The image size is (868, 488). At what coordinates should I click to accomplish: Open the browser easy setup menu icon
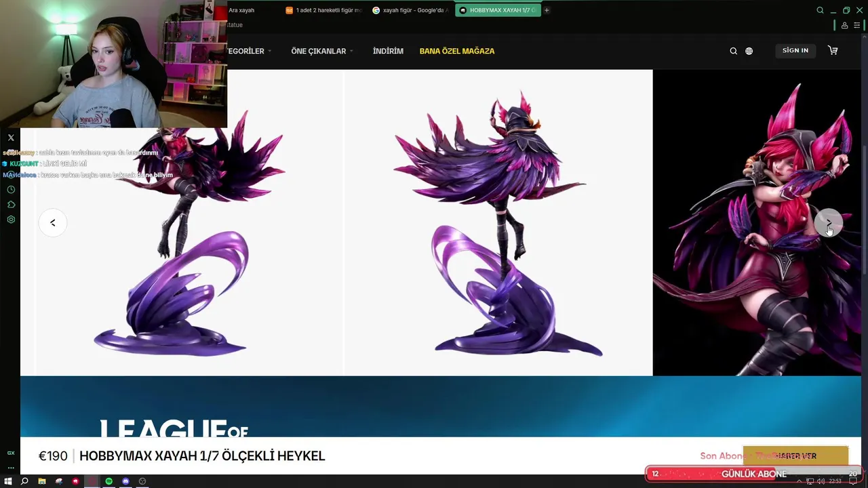(856, 25)
